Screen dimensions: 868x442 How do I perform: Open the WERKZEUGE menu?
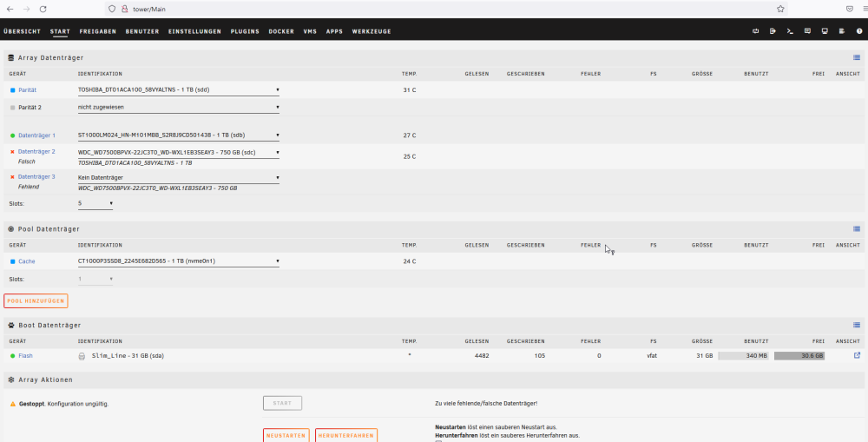point(372,31)
